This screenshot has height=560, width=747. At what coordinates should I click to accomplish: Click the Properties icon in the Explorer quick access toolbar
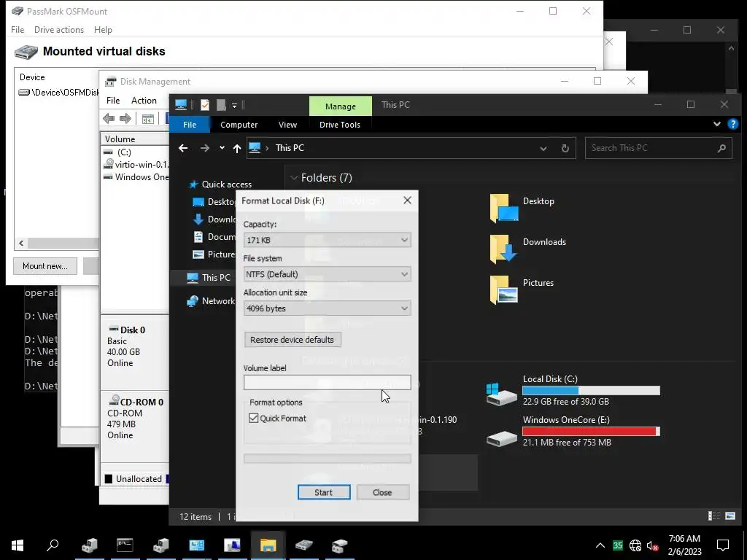(205, 105)
